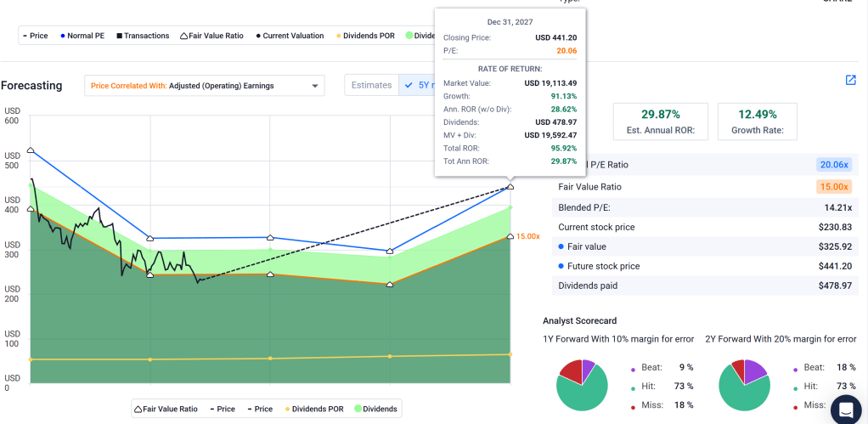
Task: Click the dropdown arrow next to Adjusted Earnings
Action: tap(315, 86)
